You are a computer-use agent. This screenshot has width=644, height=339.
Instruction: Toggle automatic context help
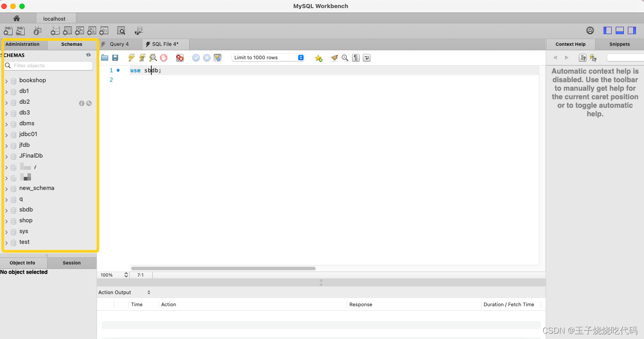593,57
